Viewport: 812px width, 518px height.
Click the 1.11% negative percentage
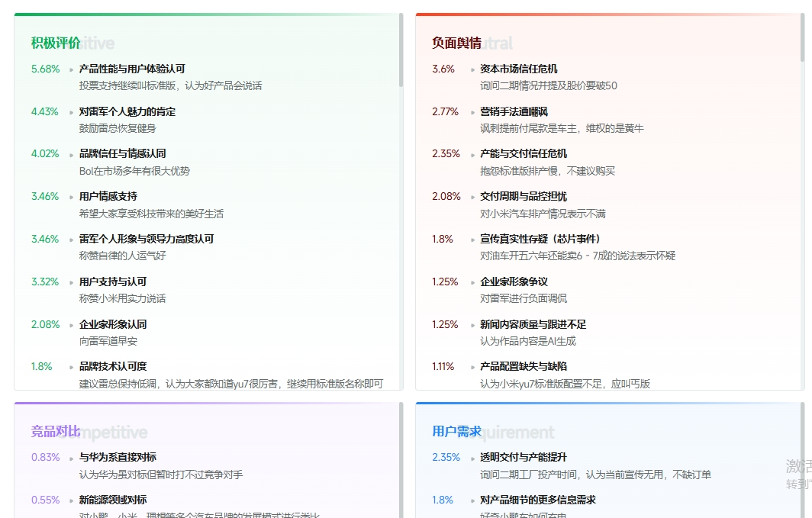point(443,366)
